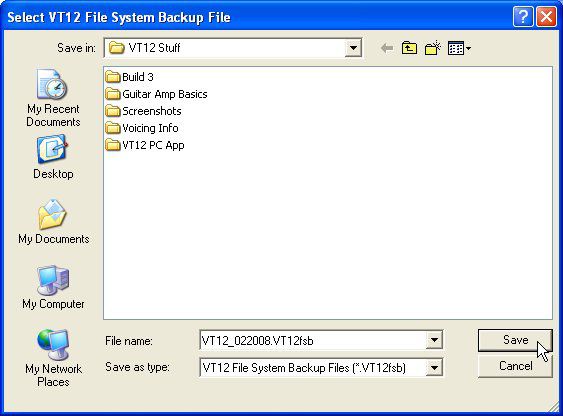Click into the File name text field
Image resolution: width=563 pixels, height=416 pixels.
(x=313, y=340)
